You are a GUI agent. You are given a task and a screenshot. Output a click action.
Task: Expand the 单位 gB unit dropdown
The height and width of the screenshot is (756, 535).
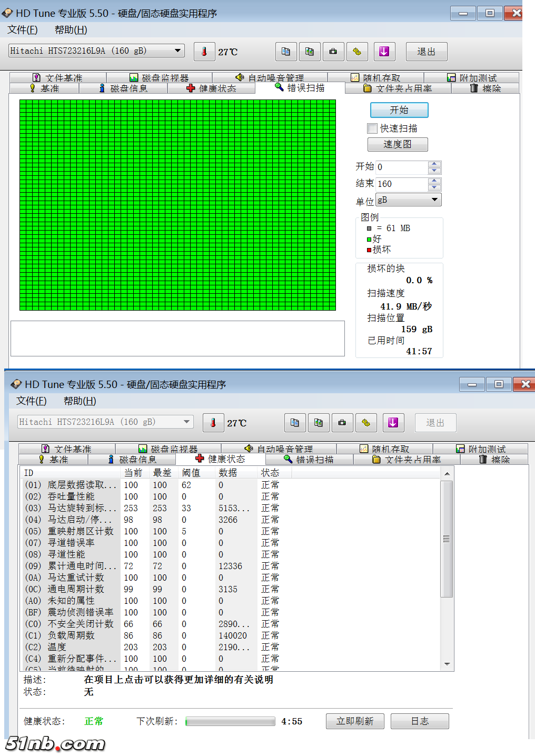pos(434,200)
